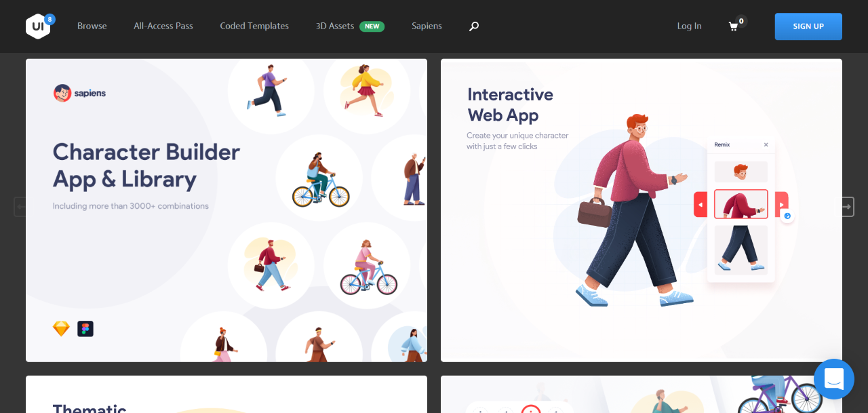This screenshot has width=868, height=413.
Task: Open the Character Builder App & Library image
Action: pos(226,210)
